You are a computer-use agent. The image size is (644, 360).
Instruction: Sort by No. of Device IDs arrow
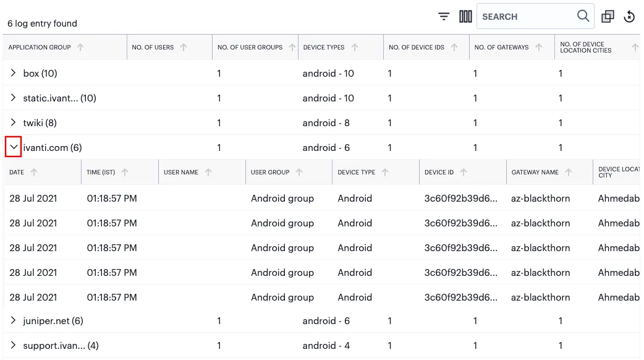pyautogui.click(x=454, y=47)
